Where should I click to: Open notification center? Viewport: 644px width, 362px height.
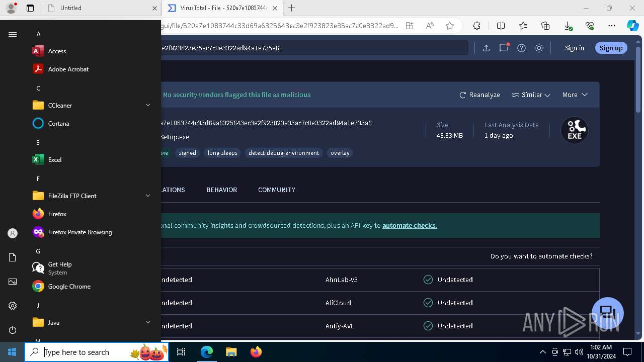[x=627, y=352]
